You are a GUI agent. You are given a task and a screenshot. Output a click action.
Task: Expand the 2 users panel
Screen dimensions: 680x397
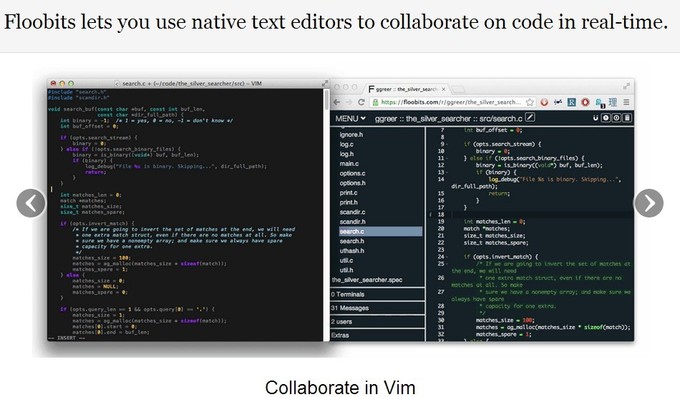[377, 322]
